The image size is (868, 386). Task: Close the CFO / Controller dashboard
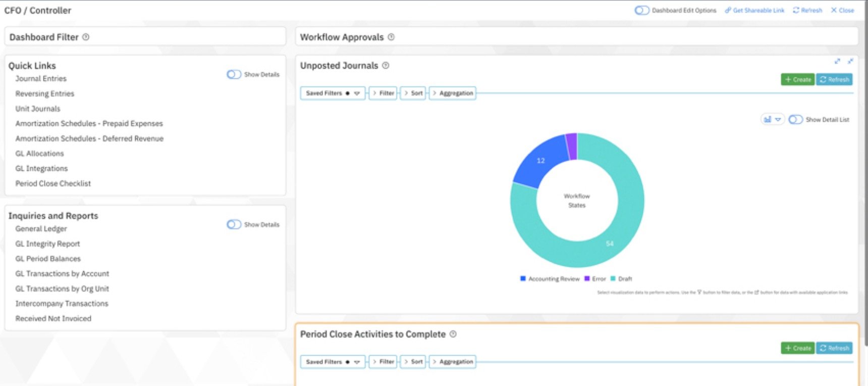tap(842, 10)
